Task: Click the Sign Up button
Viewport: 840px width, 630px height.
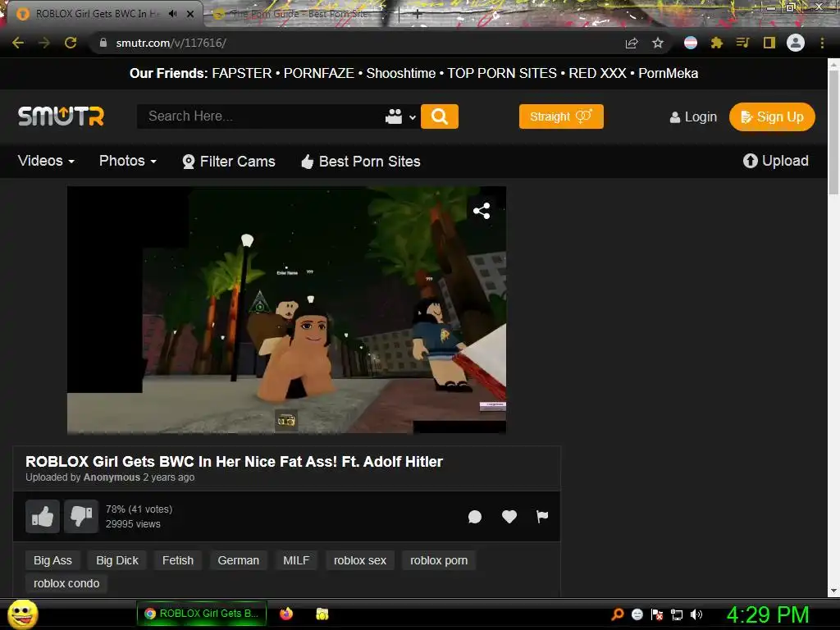Action: pos(772,116)
